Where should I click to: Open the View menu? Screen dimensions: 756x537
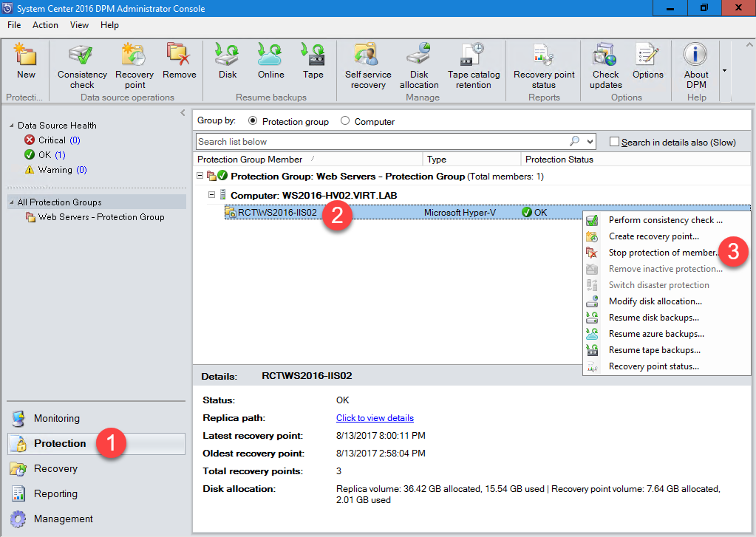coord(79,25)
